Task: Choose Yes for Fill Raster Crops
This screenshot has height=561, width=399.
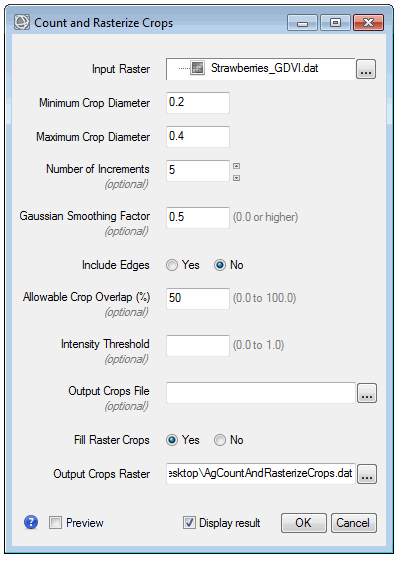Action: pos(172,440)
